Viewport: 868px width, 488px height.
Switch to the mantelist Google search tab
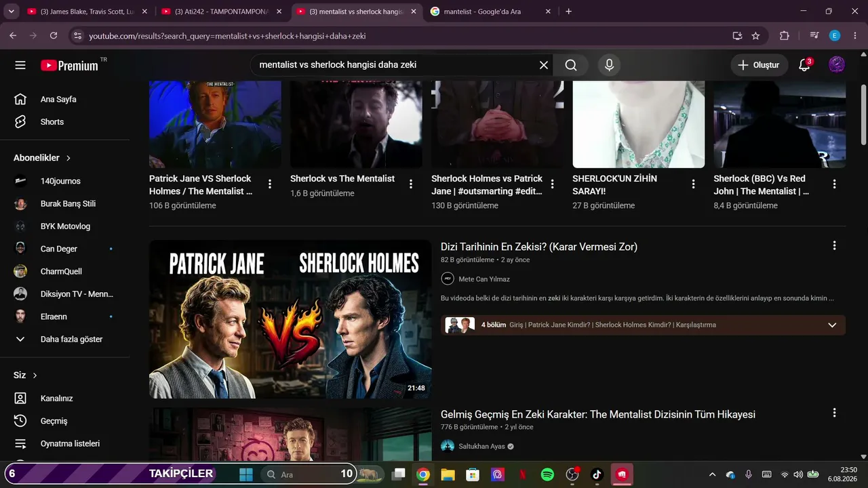click(x=492, y=12)
